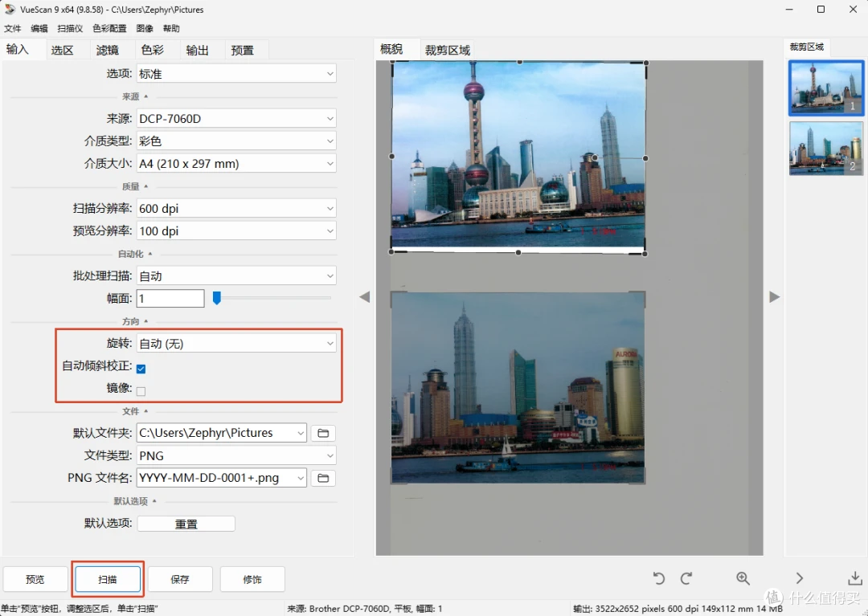Open folder browser for PNG 文件名
The image size is (868, 616).
click(323, 478)
